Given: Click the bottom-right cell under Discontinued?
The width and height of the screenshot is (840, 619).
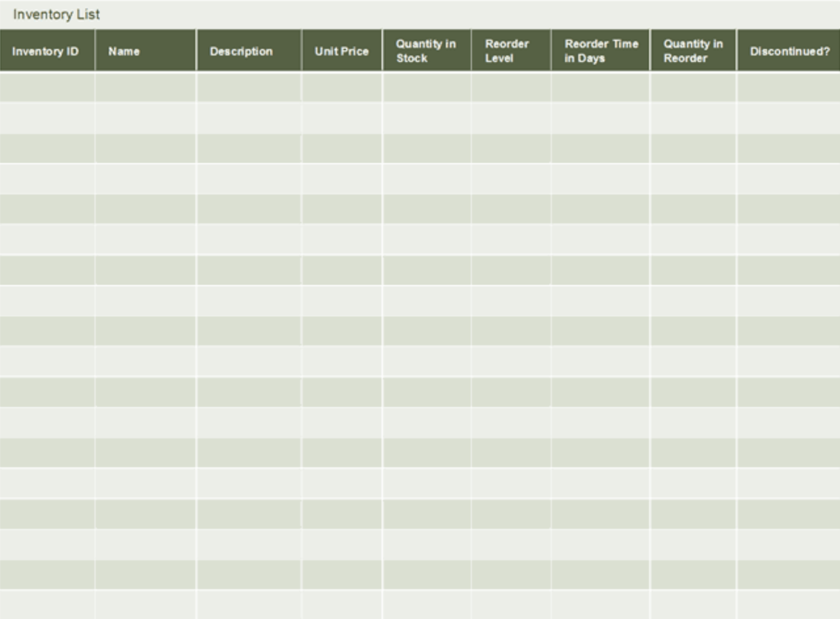Looking at the screenshot, I should tap(787, 604).
